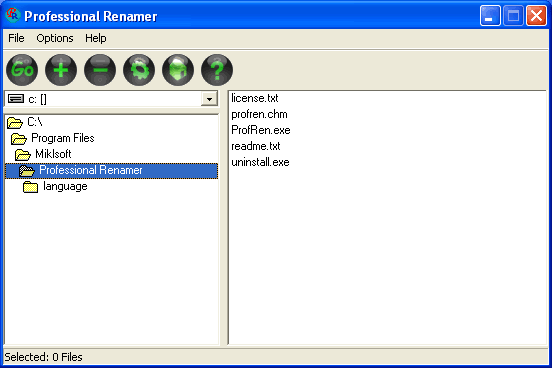The width and height of the screenshot is (552, 368).
Task: Open the Help menu
Action: [96, 38]
